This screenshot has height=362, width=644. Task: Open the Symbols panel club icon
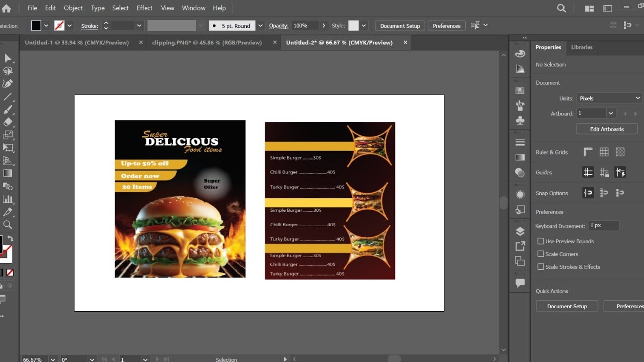(x=520, y=121)
